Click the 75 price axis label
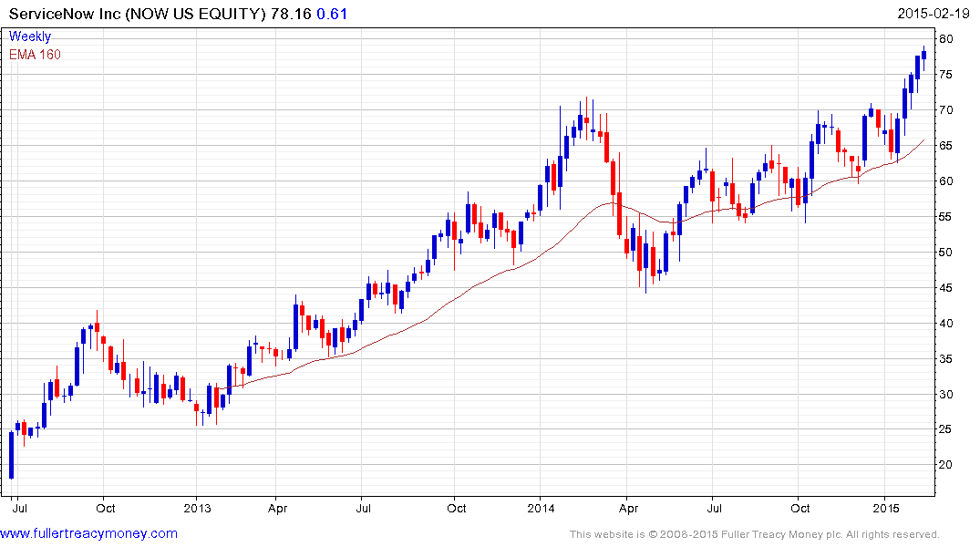Viewport: 980px width, 547px height. (x=946, y=75)
